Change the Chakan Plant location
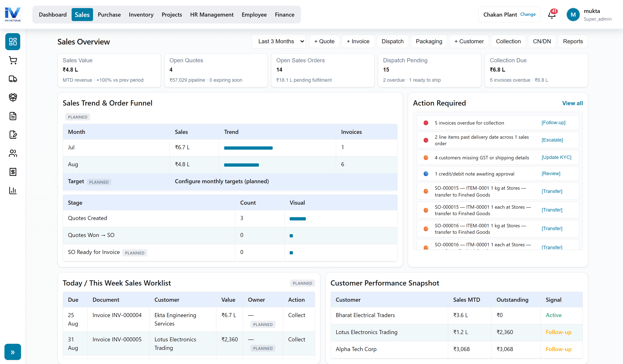Image resolution: width=623 pixels, height=364 pixels. 528,14
